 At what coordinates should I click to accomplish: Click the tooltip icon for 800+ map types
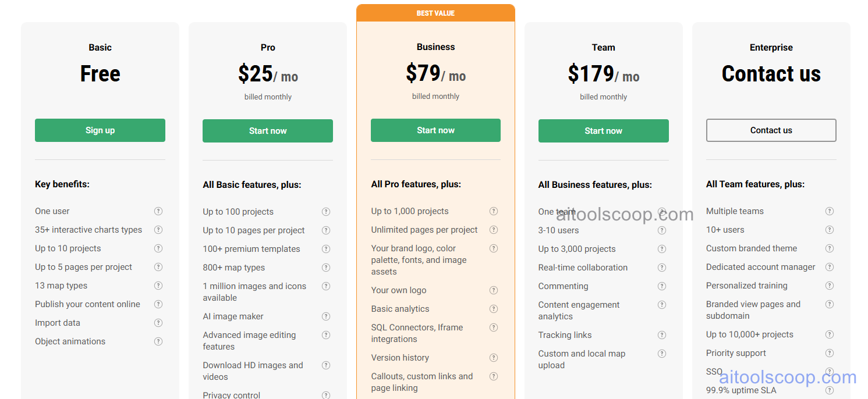tap(326, 267)
